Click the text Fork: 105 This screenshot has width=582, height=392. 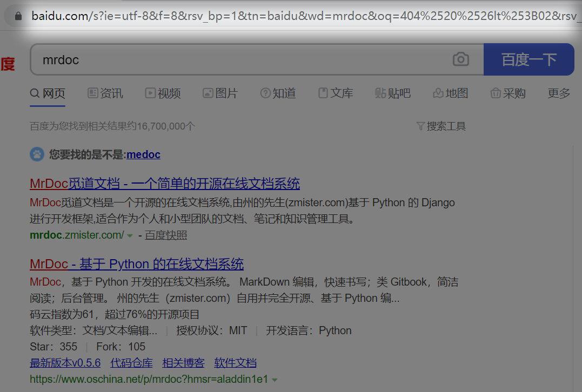point(121,347)
